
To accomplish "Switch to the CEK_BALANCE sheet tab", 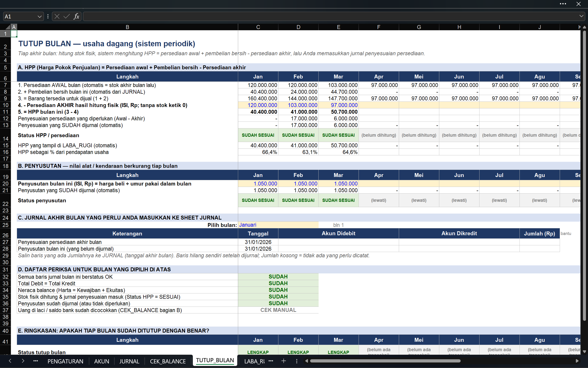I will tap(168, 361).
